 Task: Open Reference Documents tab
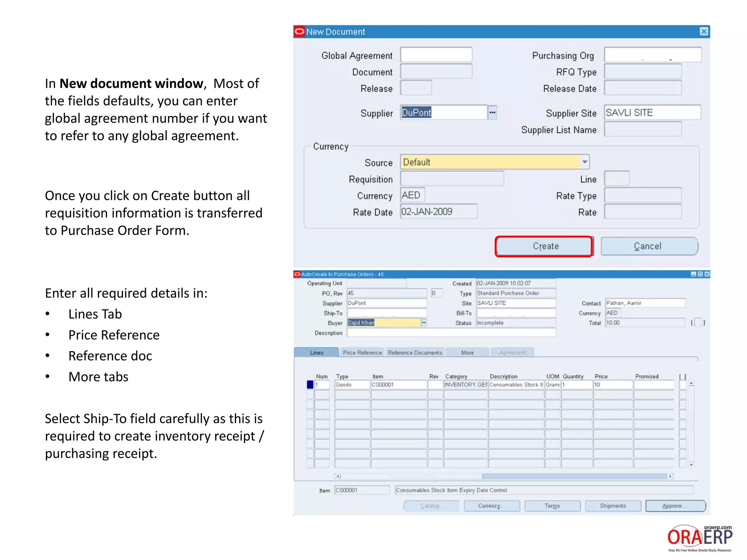(415, 353)
